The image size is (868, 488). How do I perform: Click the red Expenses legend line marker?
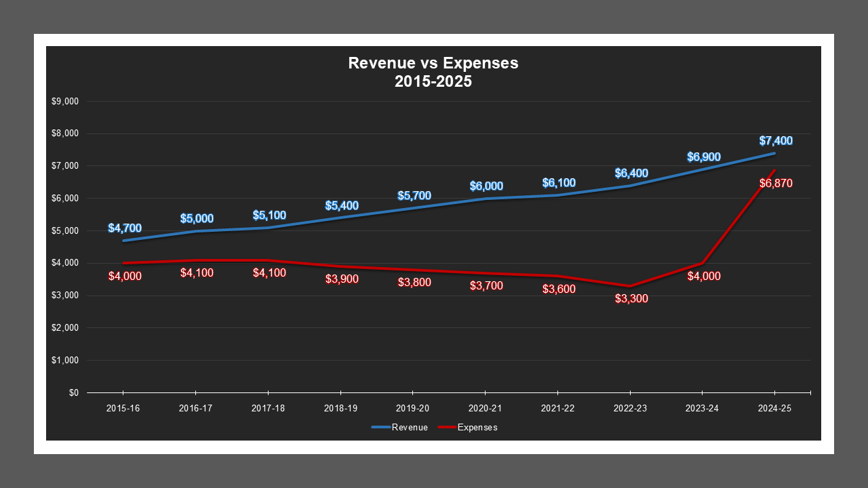[x=446, y=427]
